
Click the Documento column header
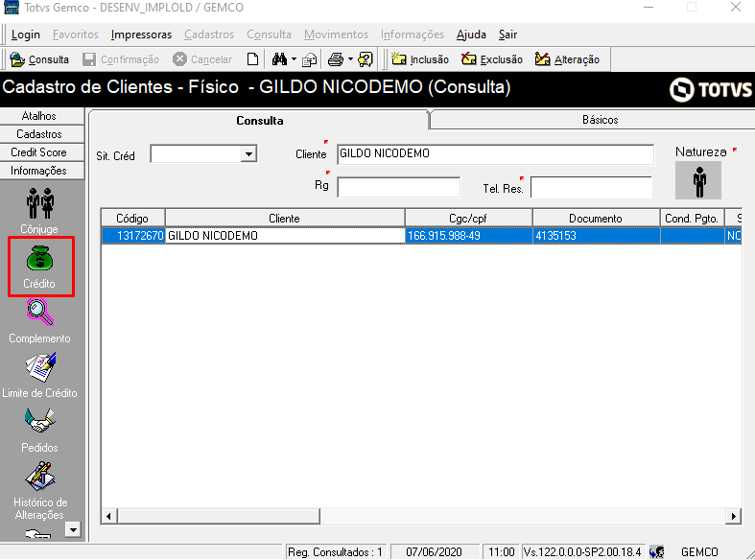[596, 219]
